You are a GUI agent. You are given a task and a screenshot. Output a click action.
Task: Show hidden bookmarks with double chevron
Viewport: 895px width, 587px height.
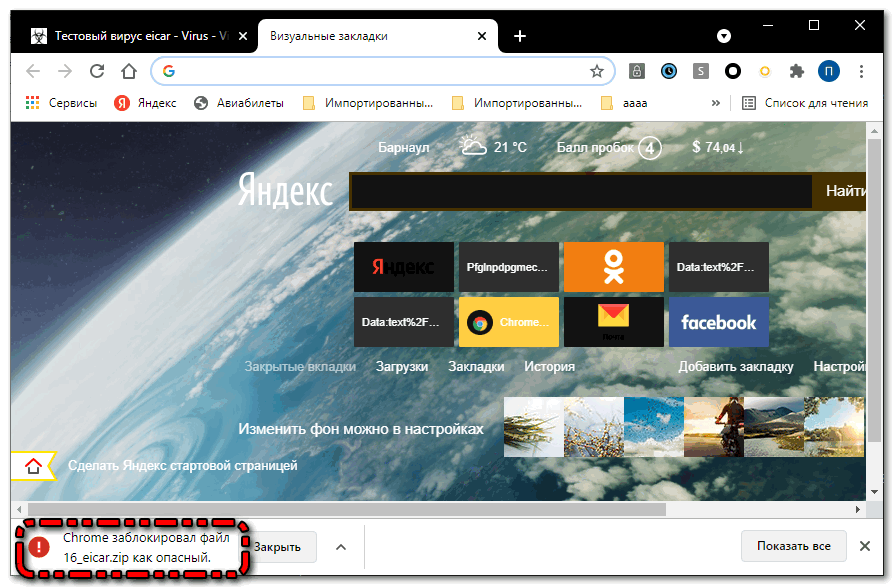[715, 103]
